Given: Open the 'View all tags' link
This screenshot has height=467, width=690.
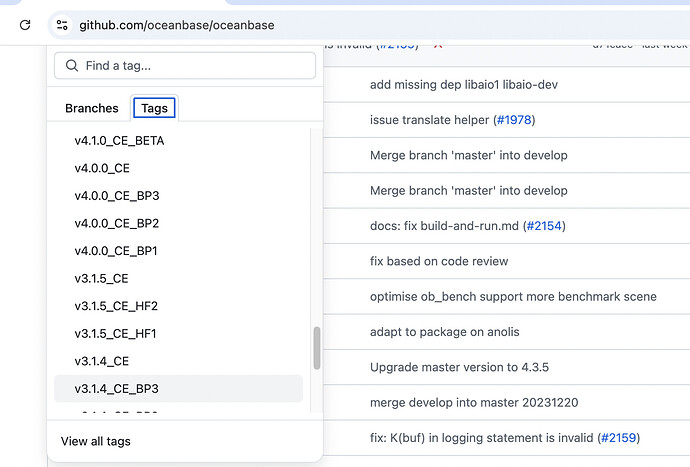Looking at the screenshot, I should coord(95,441).
